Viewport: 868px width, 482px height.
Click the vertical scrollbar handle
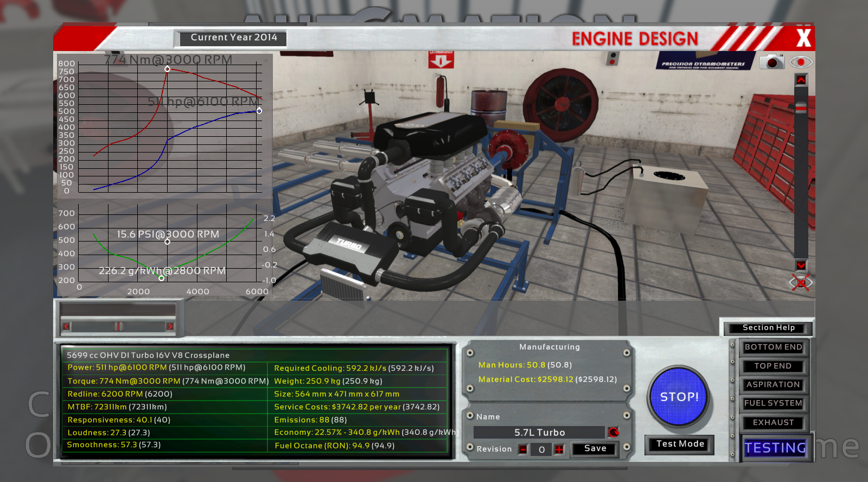801,108
